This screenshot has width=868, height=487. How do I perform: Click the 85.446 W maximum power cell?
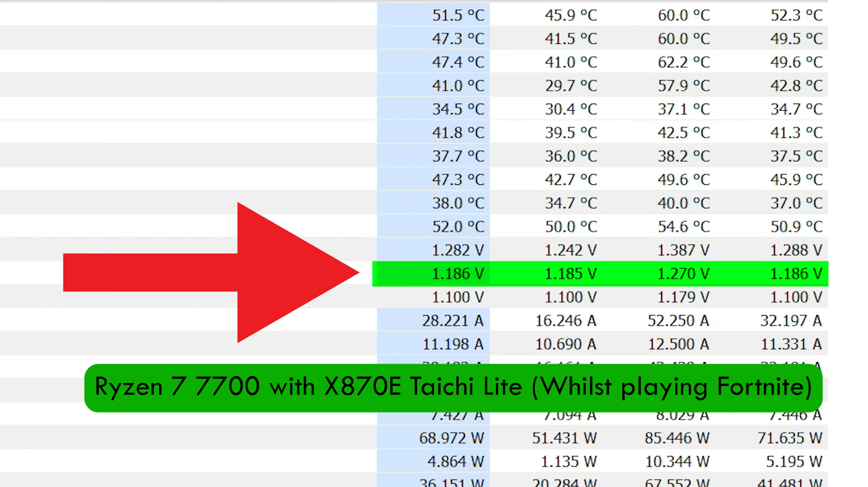677,438
